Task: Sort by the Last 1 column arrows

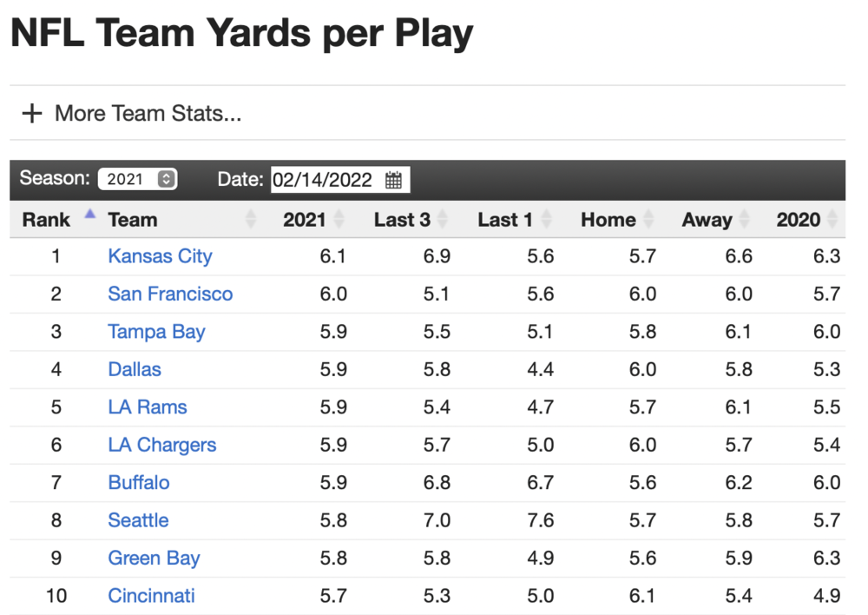Action: pos(545,220)
